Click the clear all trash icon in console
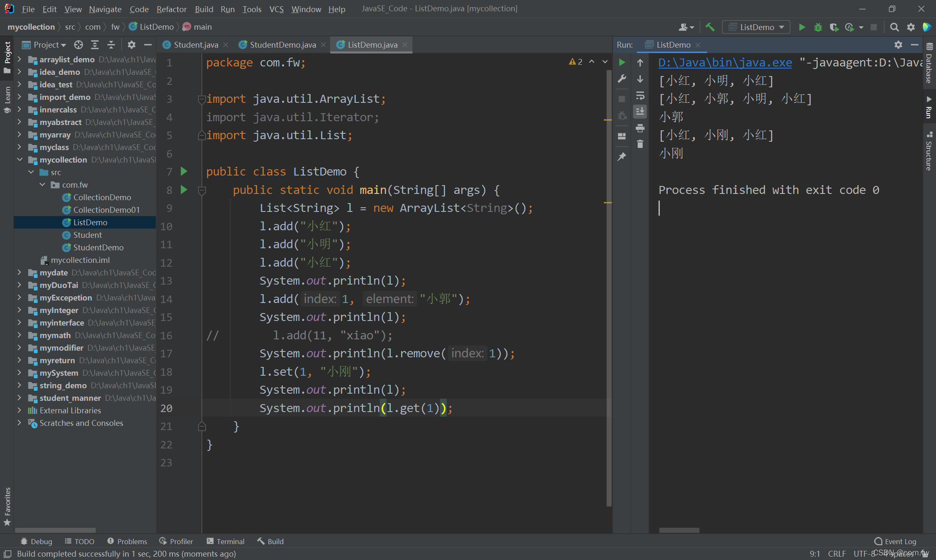Image resolution: width=936 pixels, height=560 pixels. point(640,144)
